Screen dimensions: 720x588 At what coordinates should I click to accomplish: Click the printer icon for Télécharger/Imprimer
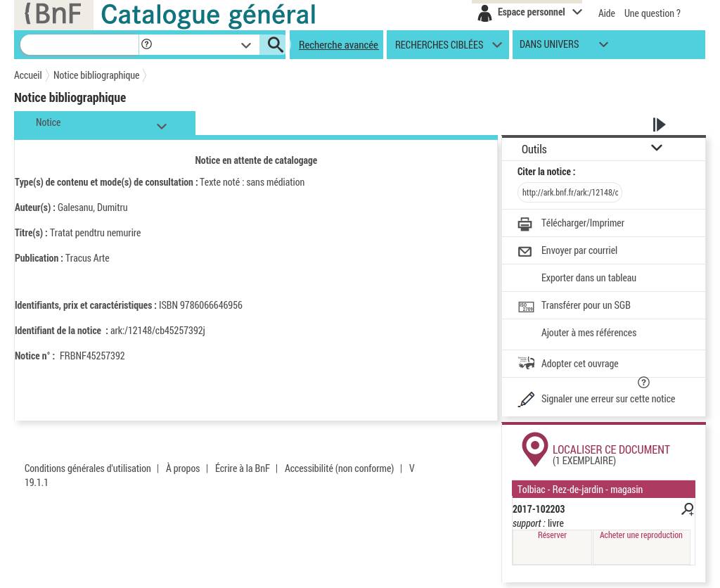coord(525,224)
